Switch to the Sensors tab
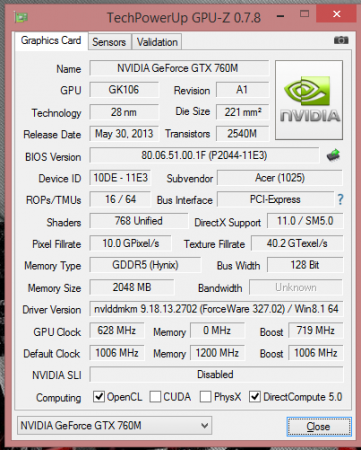This screenshot has width=361, height=450. pos(109,42)
